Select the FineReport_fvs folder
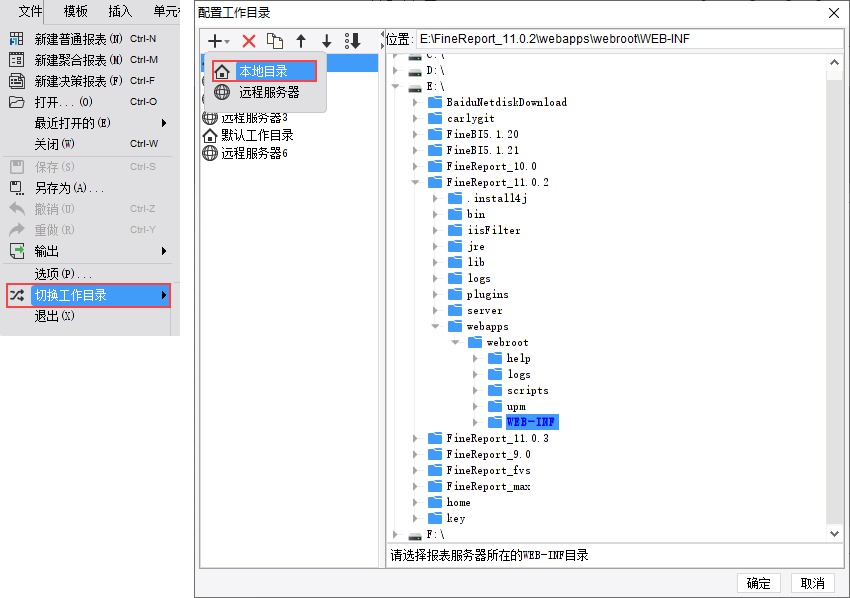Viewport: 850px width, 598px height. [488, 470]
